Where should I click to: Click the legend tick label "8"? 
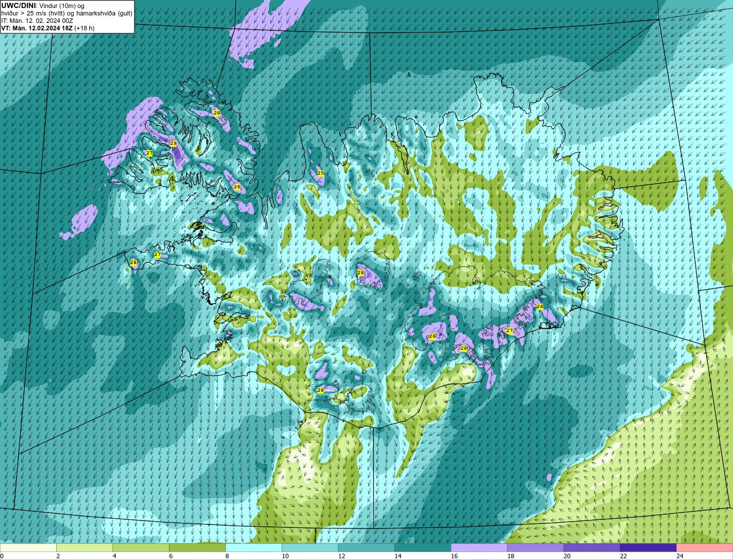click(x=227, y=556)
